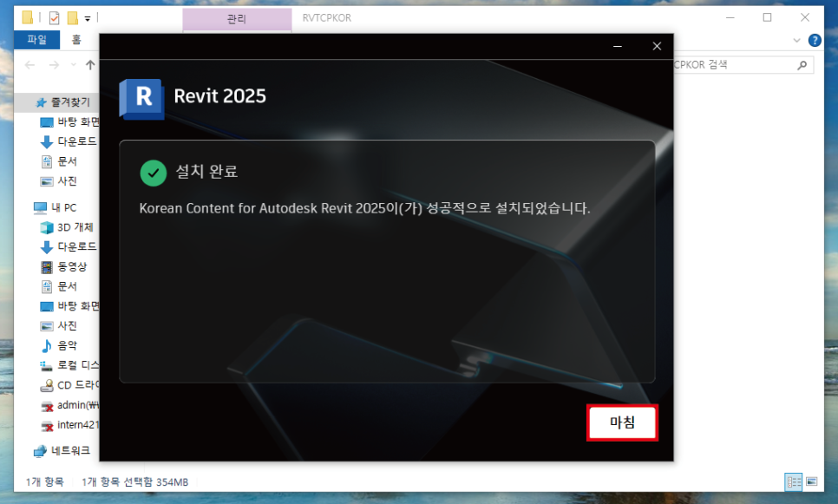Open 문서 under 내 PC
The width and height of the screenshot is (838, 504).
coord(59,286)
